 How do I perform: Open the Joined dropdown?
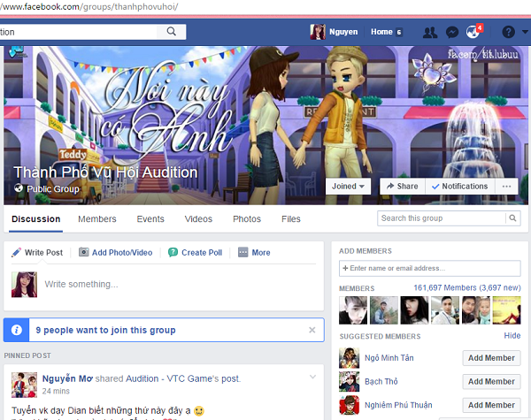(x=348, y=187)
